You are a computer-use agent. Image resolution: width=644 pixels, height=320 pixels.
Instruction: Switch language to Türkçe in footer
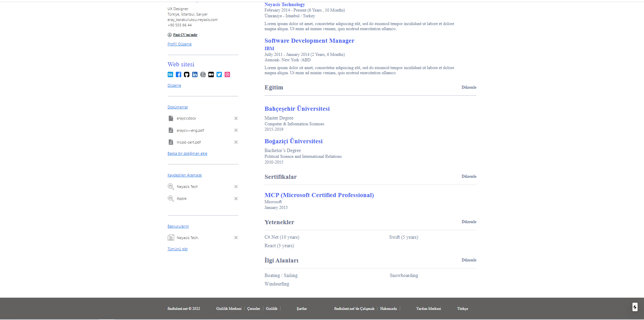coord(462,308)
